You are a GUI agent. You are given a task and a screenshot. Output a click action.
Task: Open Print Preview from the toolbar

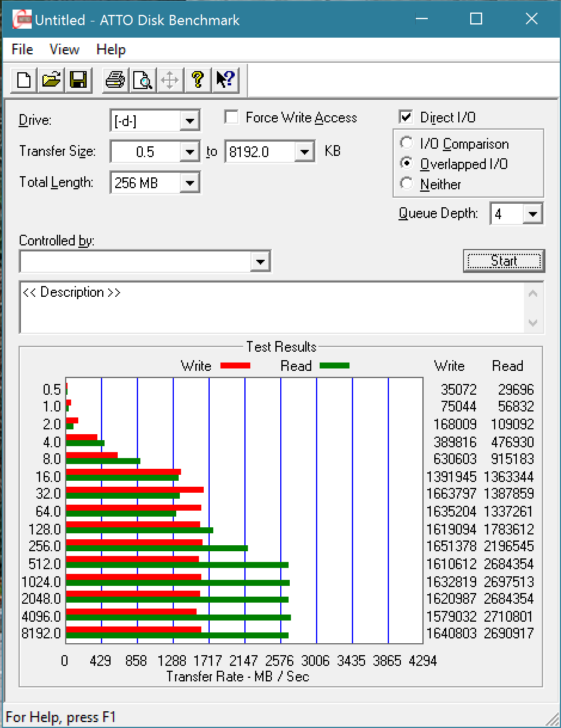pos(142,79)
